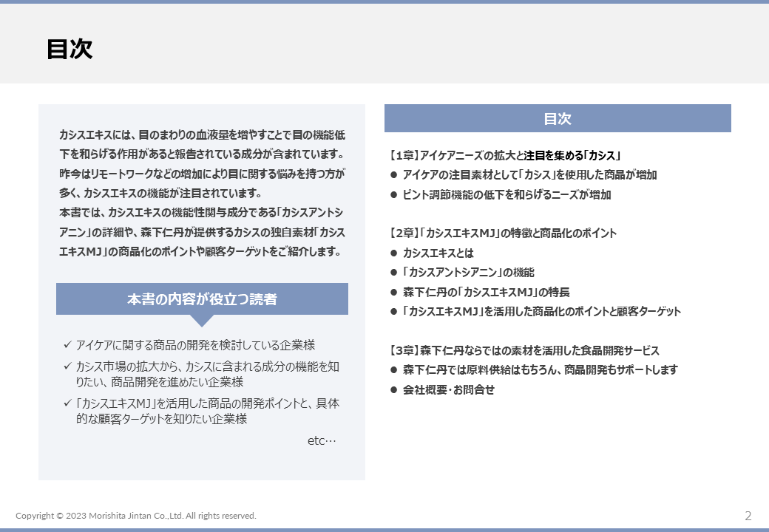Click the page number 2
Image resolution: width=769 pixels, height=532 pixels.
click(x=748, y=515)
